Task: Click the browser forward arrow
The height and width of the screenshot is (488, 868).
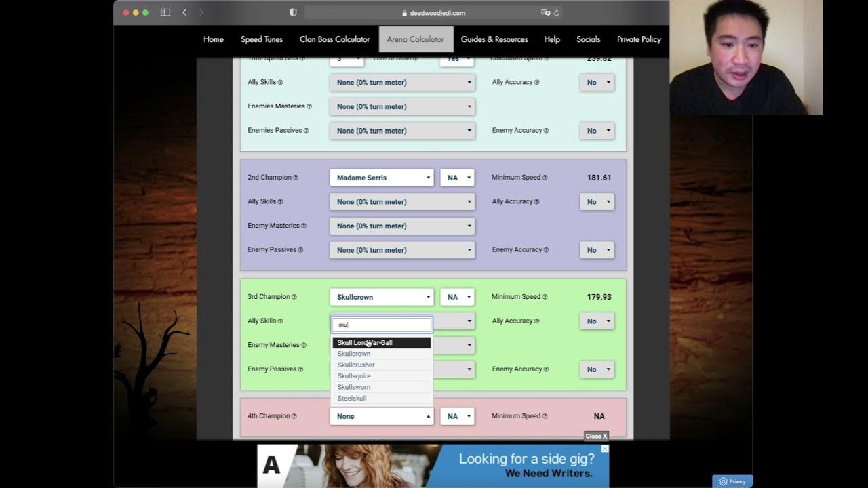Action: coord(201,12)
